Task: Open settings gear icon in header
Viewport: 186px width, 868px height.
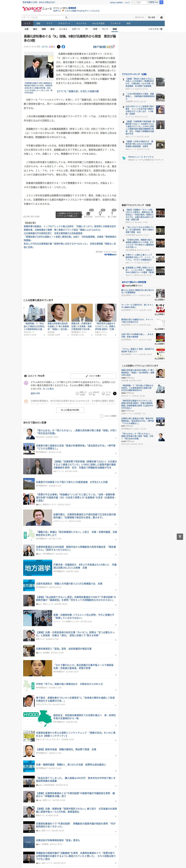Action: point(161,17)
